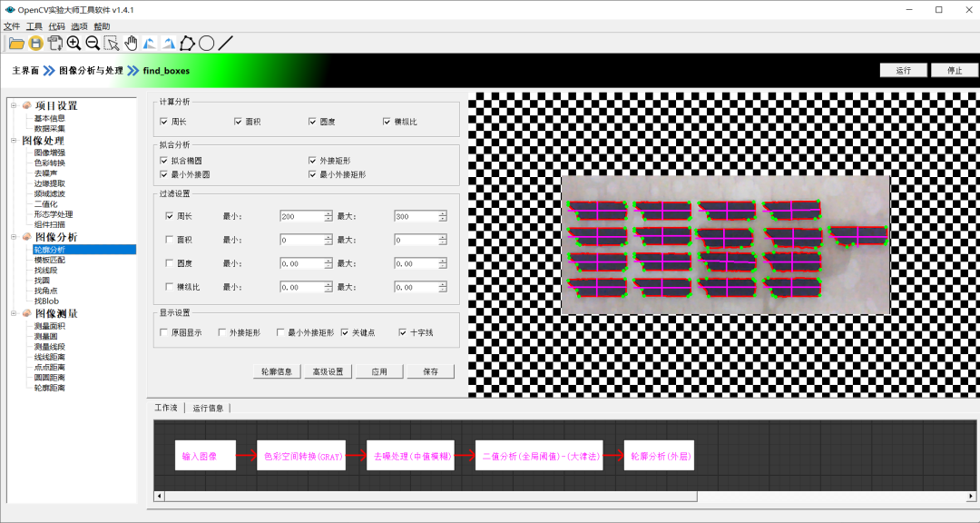Click the 停止 button

pyautogui.click(x=955, y=70)
